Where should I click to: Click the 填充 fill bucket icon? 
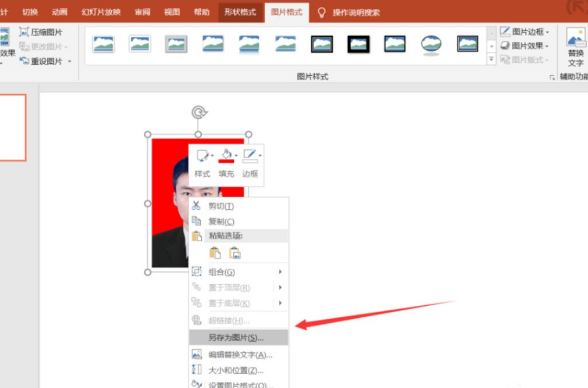tap(226, 154)
